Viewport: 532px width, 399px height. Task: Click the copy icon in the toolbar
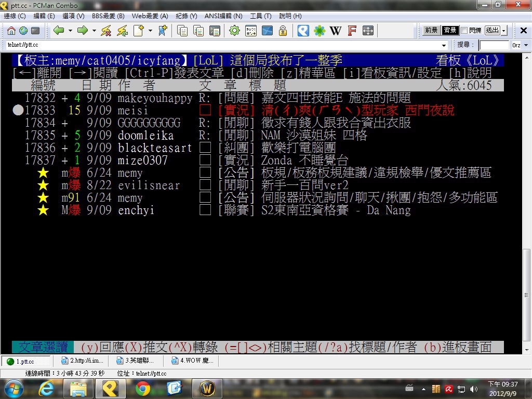tap(182, 31)
